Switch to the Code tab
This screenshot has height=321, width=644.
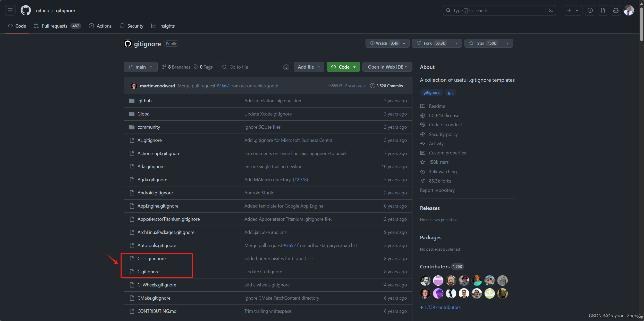pyautogui.click(x=17, y=26)
